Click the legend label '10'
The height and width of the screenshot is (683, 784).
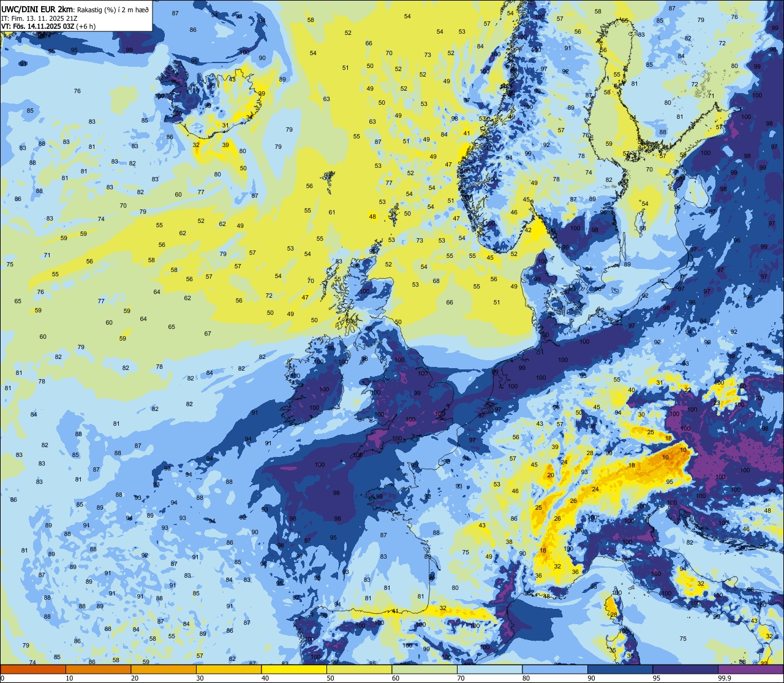tap(69, 678)
